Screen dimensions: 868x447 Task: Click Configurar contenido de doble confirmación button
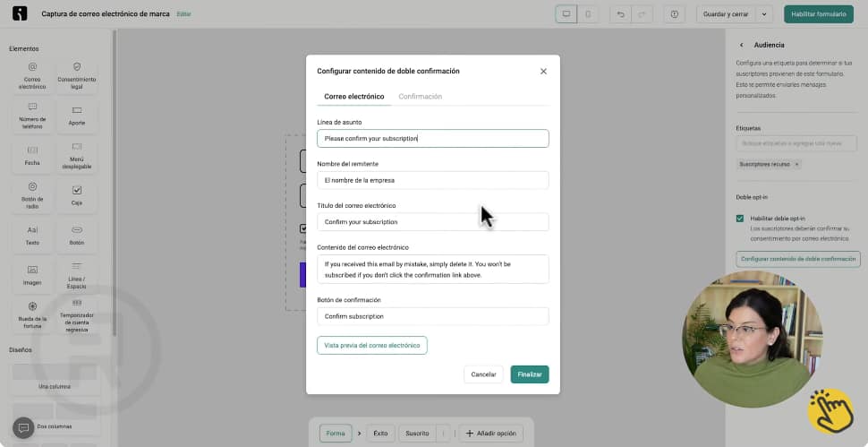tap(797, 259)
